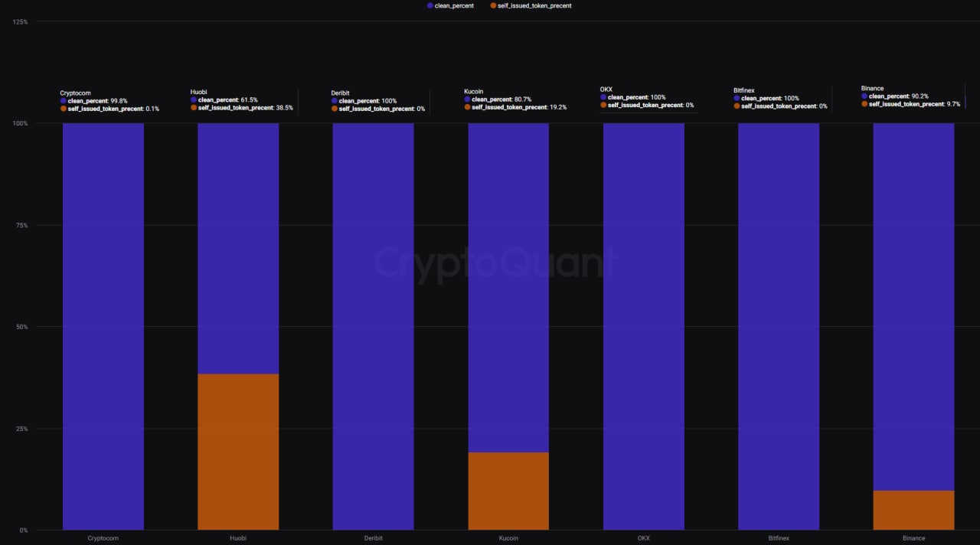The height and width of the screenshot is (545, 980).
Task: Click the Cryptocom x-axis label
Action: pyautogui.click(x=103, y=538)
